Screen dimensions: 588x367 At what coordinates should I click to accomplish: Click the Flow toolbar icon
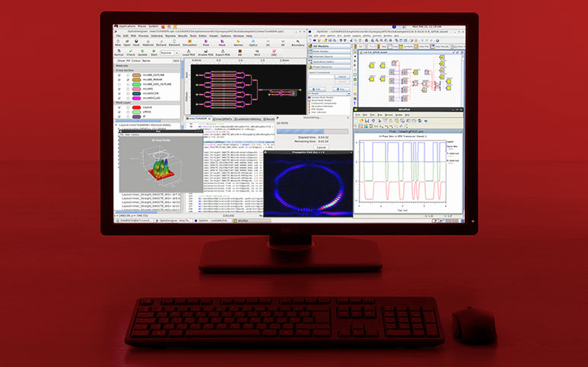[205, 43]
